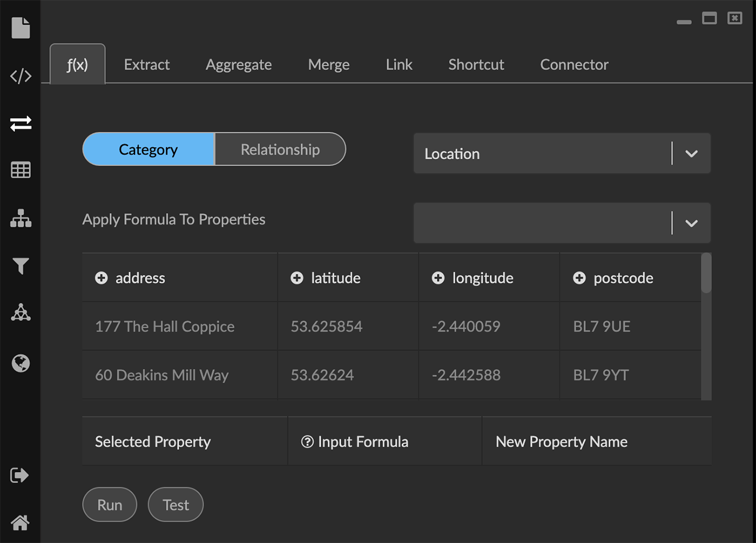Open the Apply Formula To Properties dropdown
Viewport: 756px width, 543px height.
click(691, 223)
